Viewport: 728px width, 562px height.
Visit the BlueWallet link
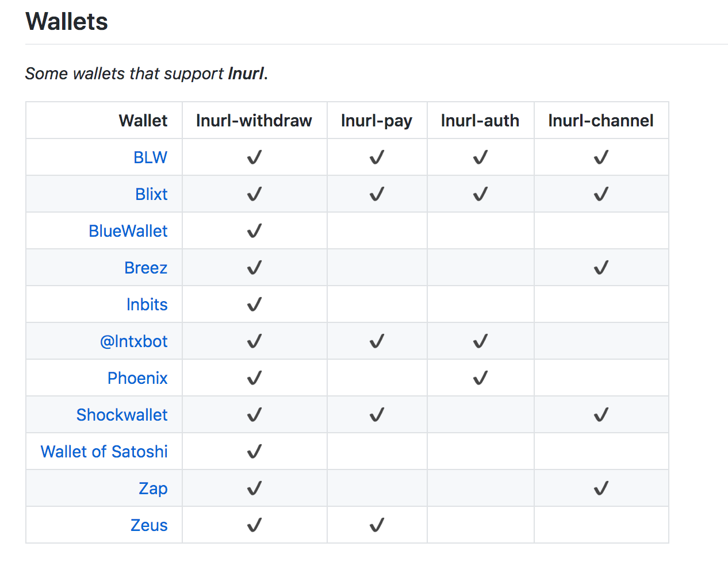point(128,231)
